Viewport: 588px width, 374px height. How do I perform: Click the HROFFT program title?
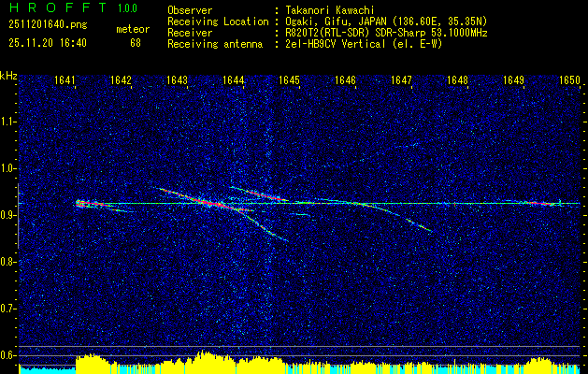(x=58, y=7)
